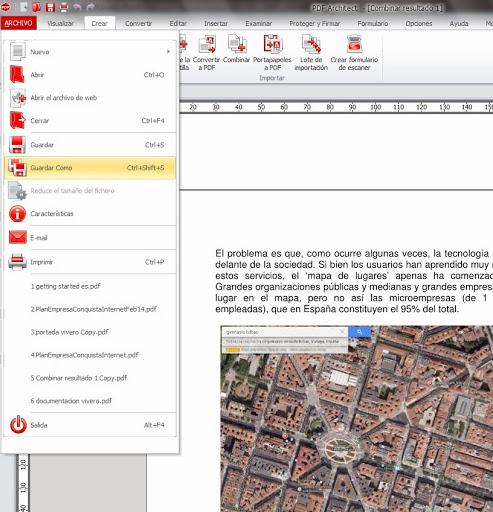Expand the Nuevo submenu arrow

[168, 52]
